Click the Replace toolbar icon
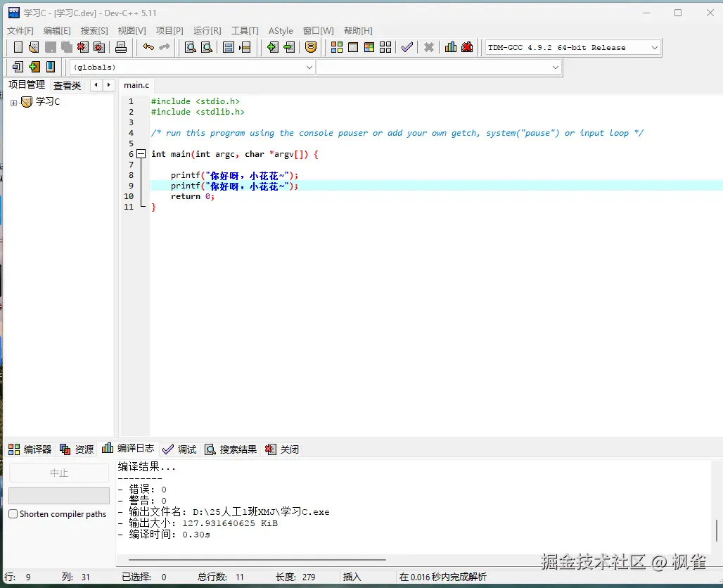 (207, 47)
